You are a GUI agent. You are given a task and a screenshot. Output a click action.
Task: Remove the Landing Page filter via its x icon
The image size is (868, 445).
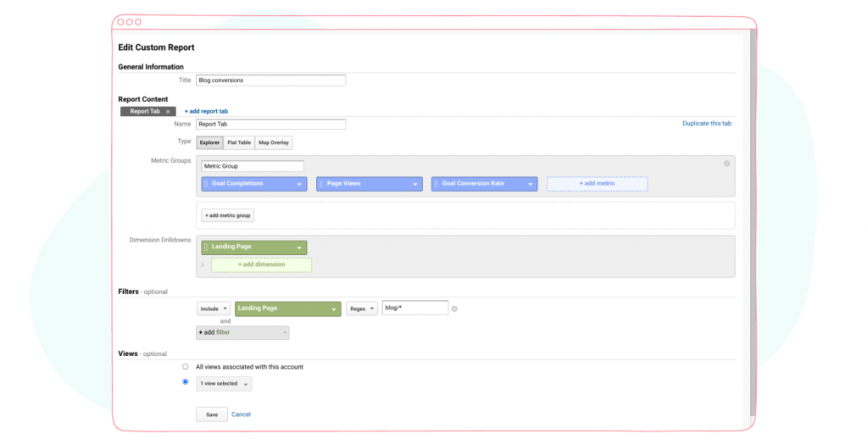click(x=454, y=309)
